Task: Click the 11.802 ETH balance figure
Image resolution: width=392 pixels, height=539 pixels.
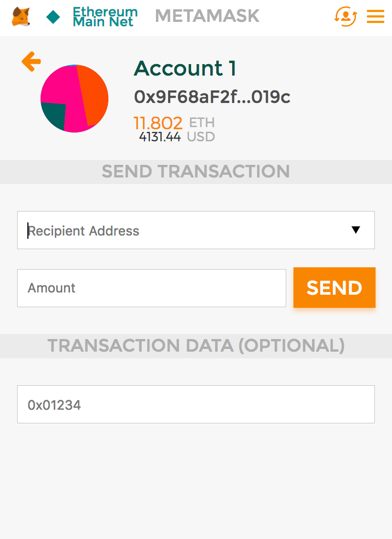Action: click(158, 122)
